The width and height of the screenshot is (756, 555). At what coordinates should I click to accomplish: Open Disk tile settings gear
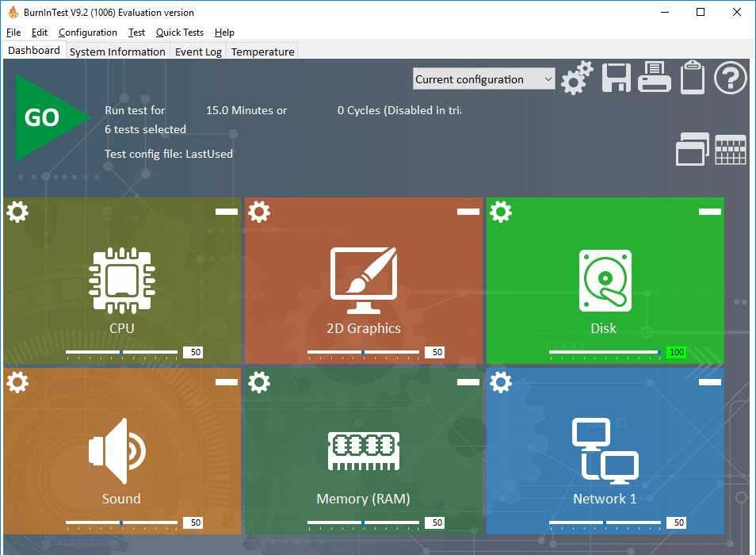[x=501, y=212]
